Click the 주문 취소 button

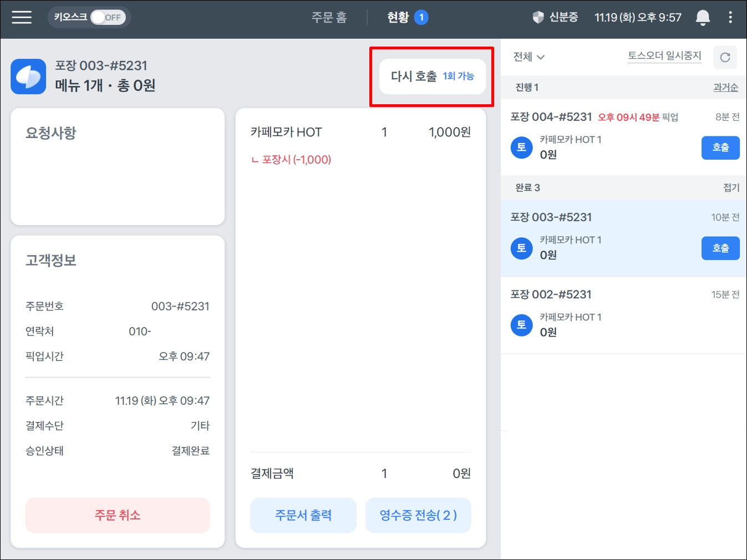point(118,515)
